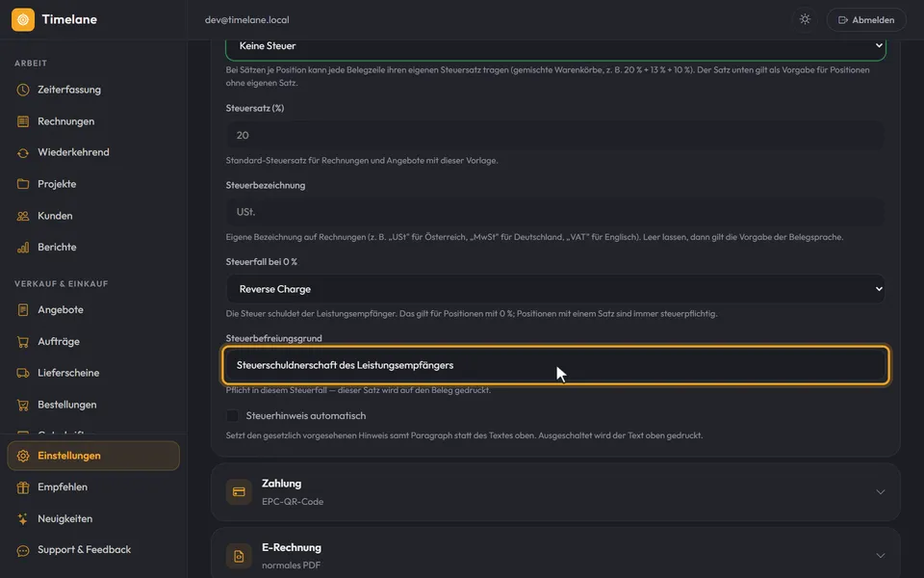Image resolution: width=924 pixels, height=578 pixels.
Task: Click the Timelane brand name
Action: (x=69, y=19)
